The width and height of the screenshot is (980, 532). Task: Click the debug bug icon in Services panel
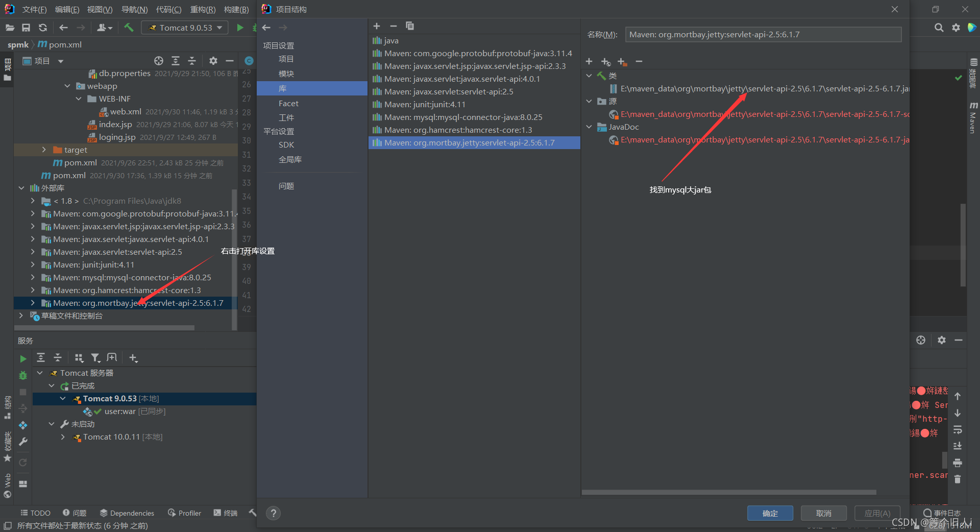[x=23, y=375]
